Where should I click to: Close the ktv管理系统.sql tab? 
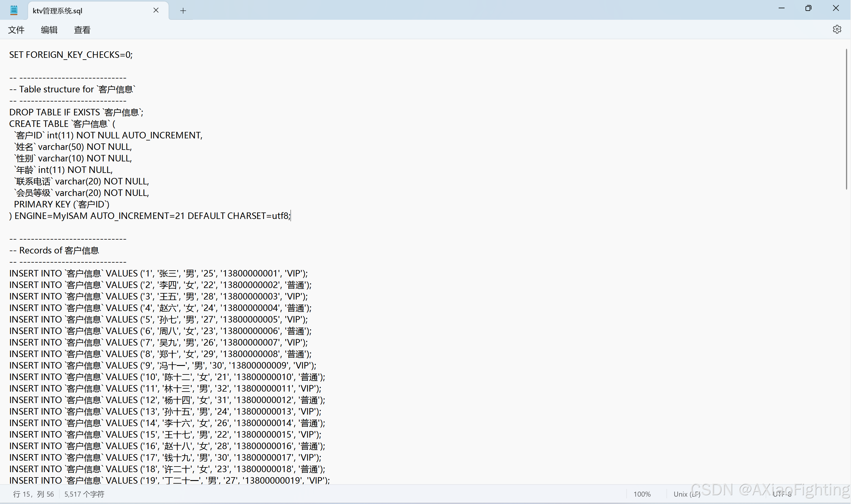coord(156,10)
